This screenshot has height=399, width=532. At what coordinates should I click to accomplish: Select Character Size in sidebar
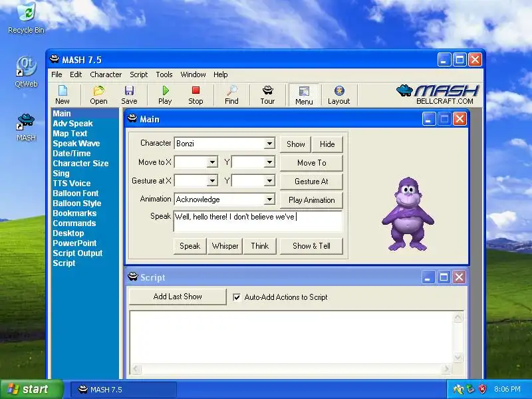click(80, 163)
